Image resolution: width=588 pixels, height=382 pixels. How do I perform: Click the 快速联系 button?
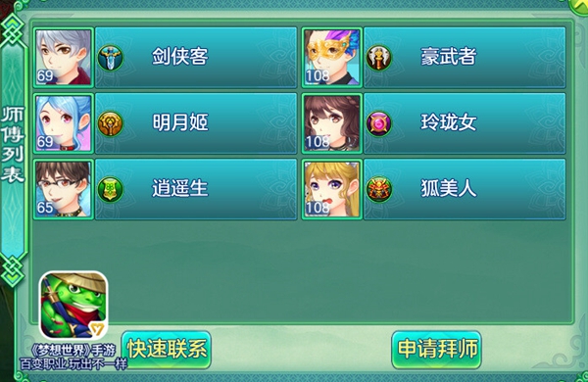pyautogui.click(x=167, y=350)
